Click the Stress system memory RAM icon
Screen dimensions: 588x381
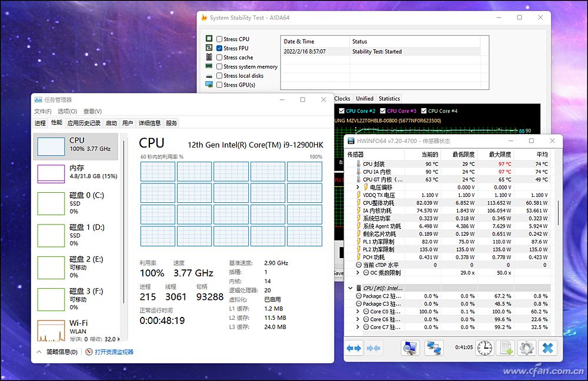pos(209,66)
